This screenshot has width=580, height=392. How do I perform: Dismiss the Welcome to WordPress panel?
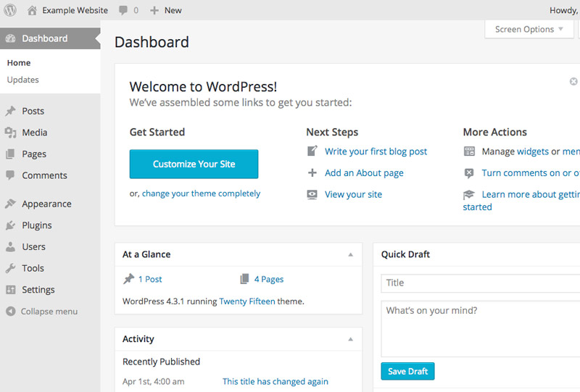point(573,81)
